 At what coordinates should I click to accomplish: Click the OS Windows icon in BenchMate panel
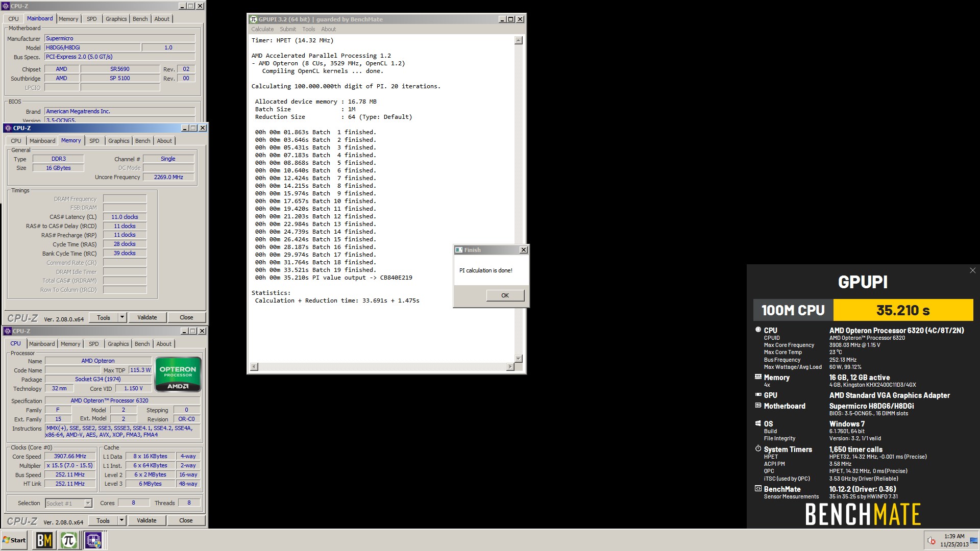coord(758,423)
